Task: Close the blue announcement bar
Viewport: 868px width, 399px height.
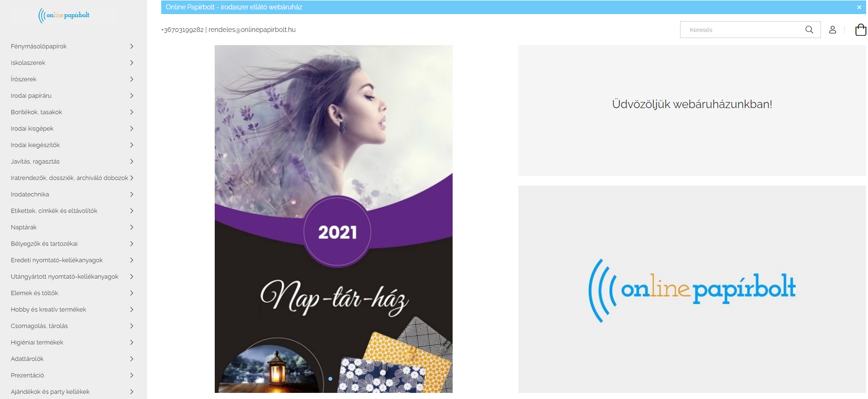Action: point(859,7)
